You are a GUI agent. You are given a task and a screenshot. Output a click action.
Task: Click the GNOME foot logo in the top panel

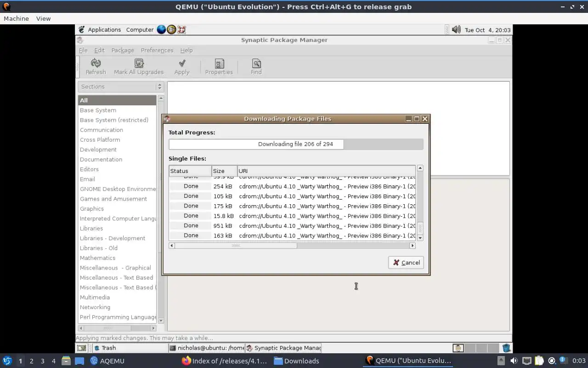coord(81,29)
